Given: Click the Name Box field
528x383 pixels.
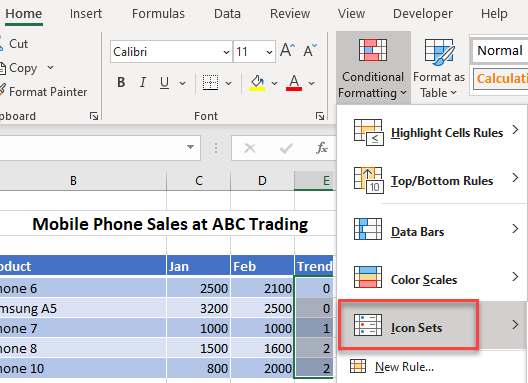Looking at the screenshot, I should tap(100, 148).
